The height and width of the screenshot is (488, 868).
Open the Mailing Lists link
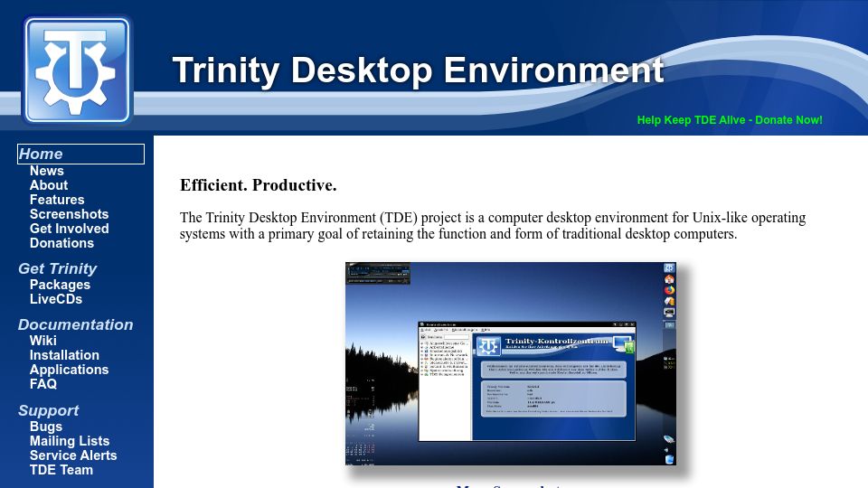(70, 441)
